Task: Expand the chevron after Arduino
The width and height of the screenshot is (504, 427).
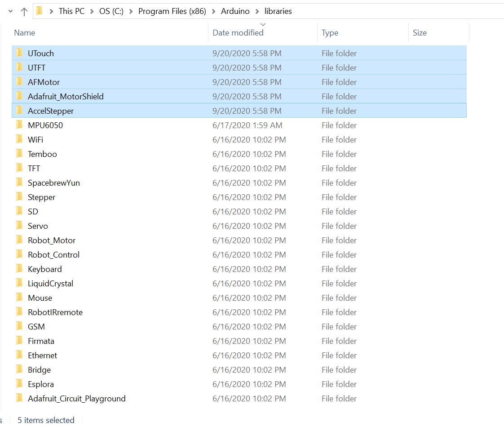Action: (257, 12)
